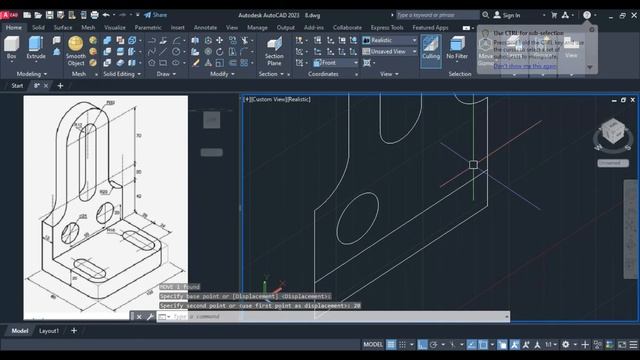Click the Solid Union icon in Solid Editing
640x360 pixels.
coord(107,40)
